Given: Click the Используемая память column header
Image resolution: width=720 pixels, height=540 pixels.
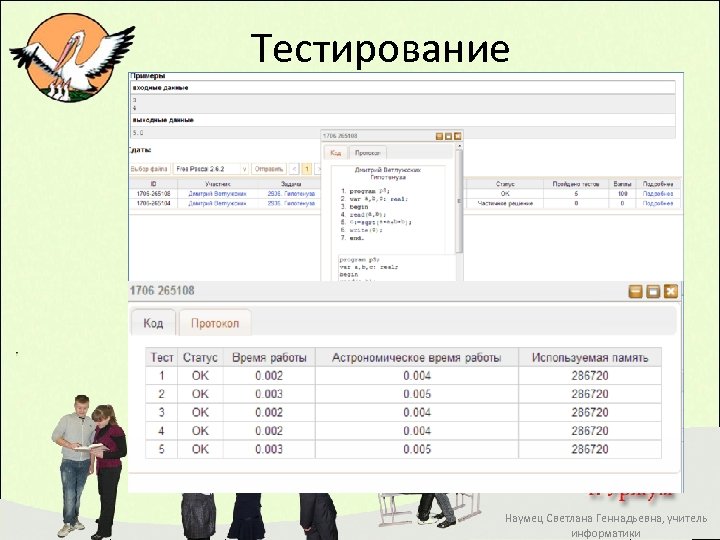Looking at the screenshot, I should tap(590, 358).
